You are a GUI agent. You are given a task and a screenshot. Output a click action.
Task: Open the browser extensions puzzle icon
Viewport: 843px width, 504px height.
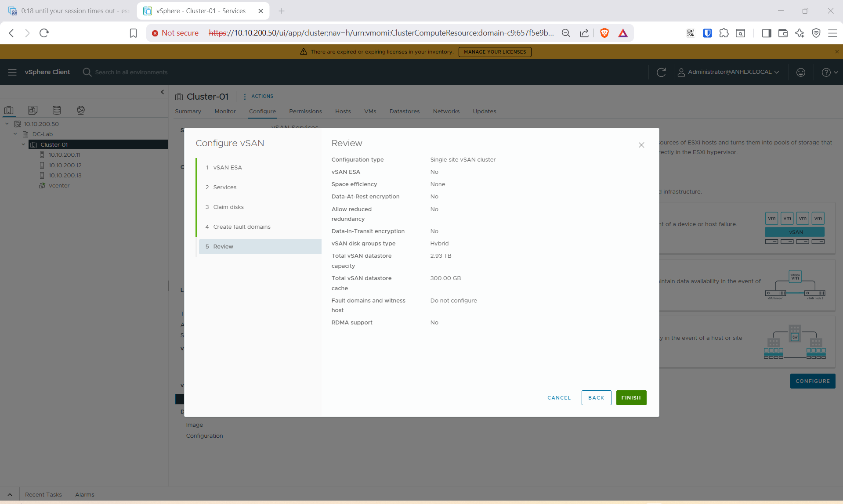[724, 33]
